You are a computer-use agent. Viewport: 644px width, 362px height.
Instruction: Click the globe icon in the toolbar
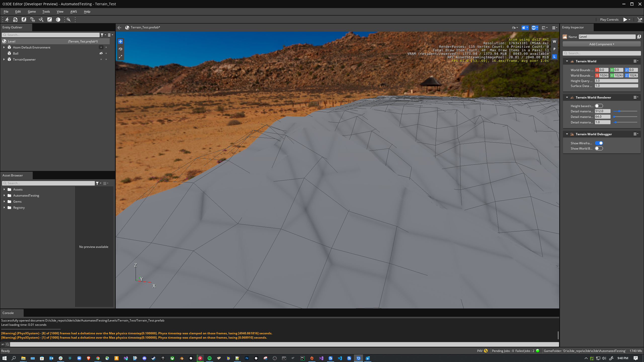pos(58,20)
